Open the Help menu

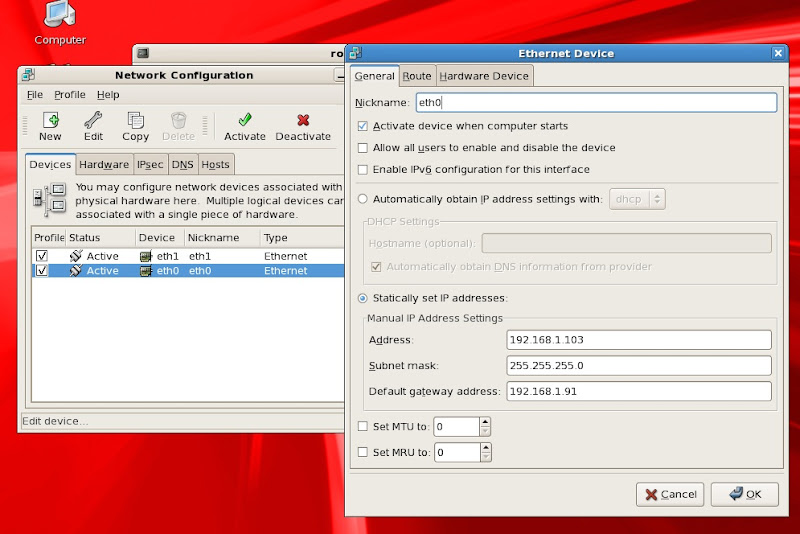(108, 95)
